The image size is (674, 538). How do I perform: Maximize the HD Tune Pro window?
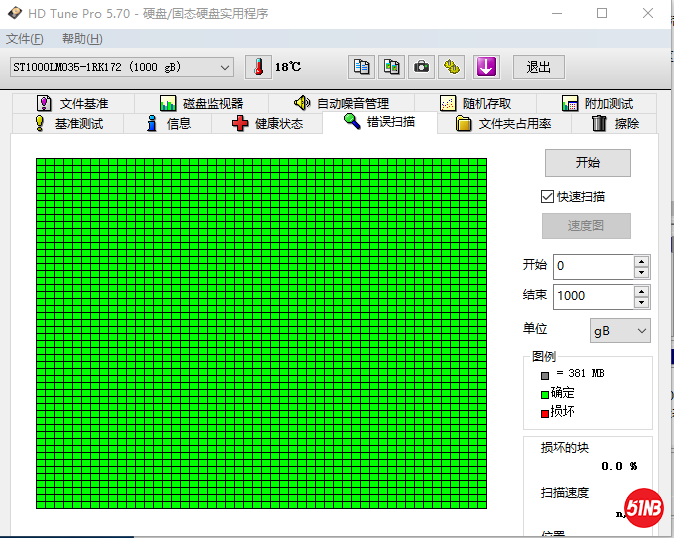(x=602, y=13)
